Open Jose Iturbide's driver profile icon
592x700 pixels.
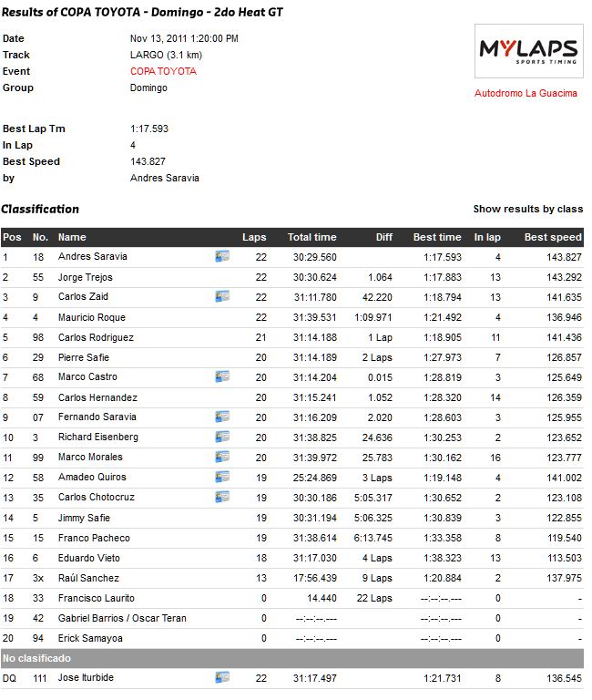click(x=222, y=678)
